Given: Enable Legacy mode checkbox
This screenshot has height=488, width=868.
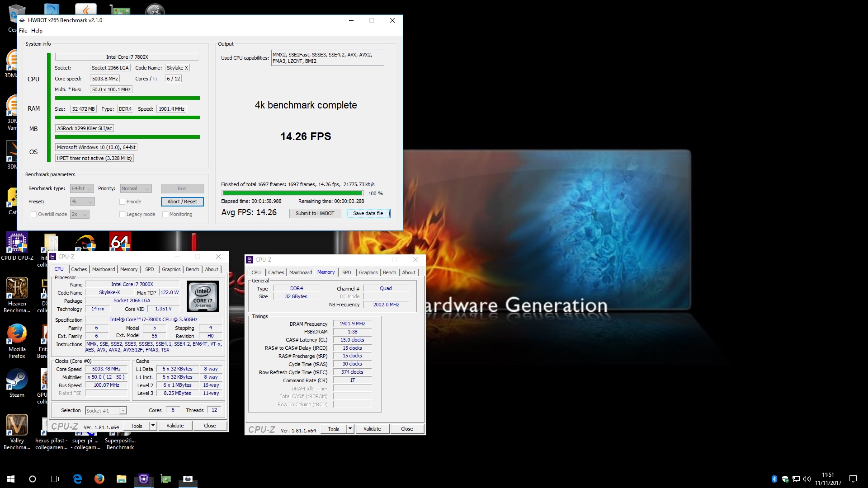Looking at the screenshot, I should click(122, 214).
